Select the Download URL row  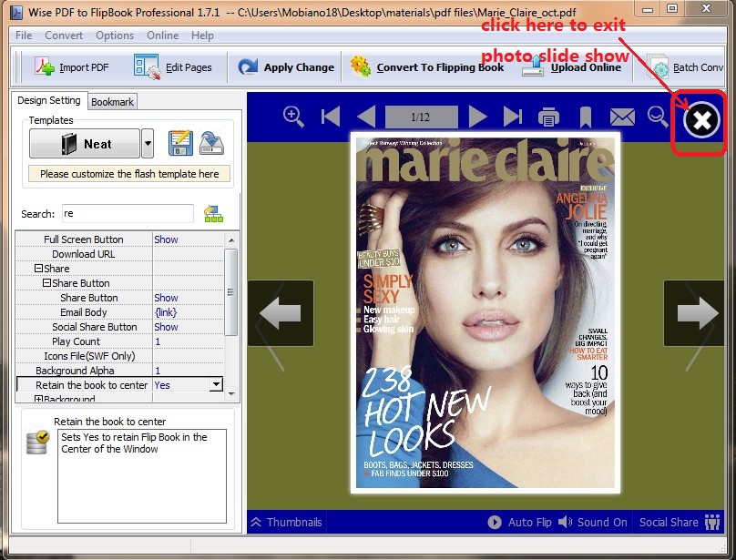coord(119,254)
